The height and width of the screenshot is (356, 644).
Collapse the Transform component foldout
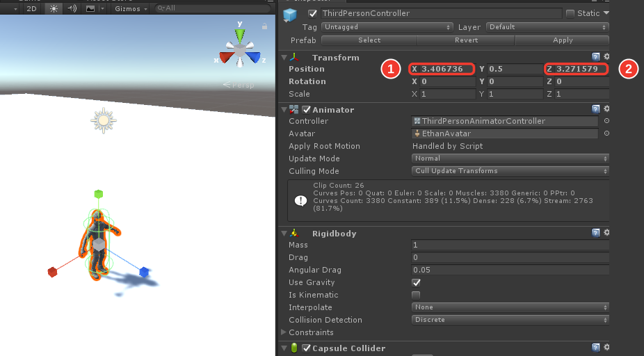pyautogui.click(x=284, y=58)
